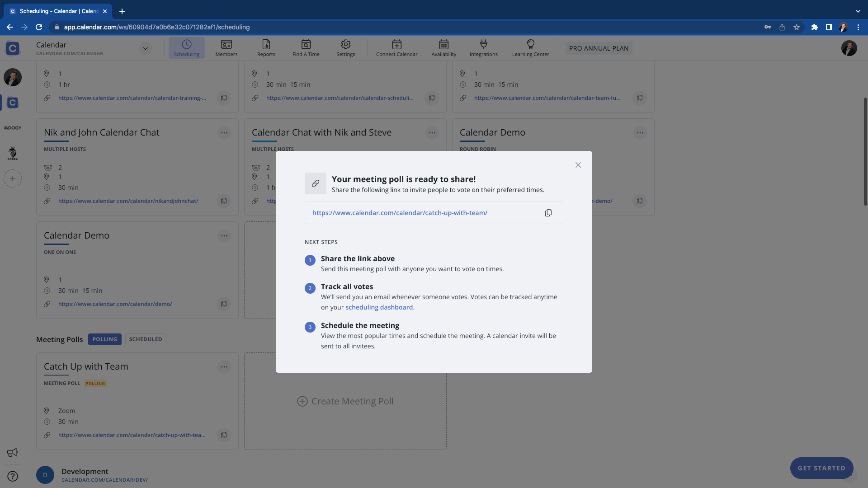Add a new workspace with plus icon
Screen dimensions: 868x488
[13, 178]
